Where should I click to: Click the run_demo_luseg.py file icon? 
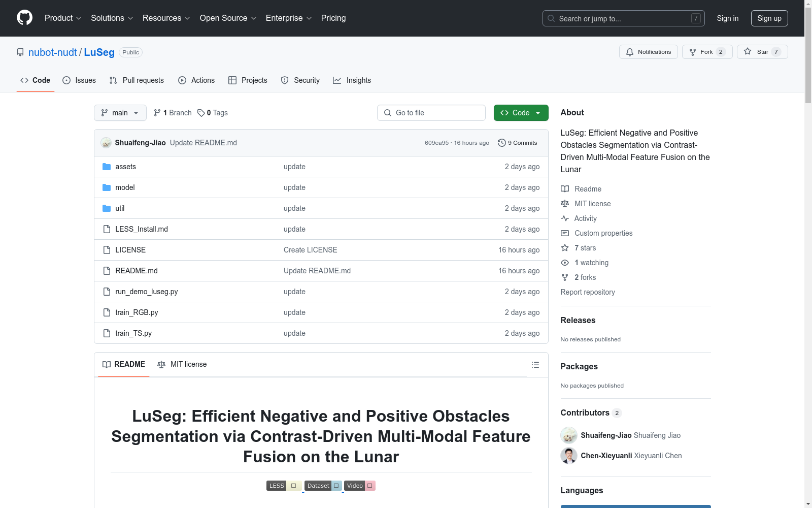pos(107,292)
